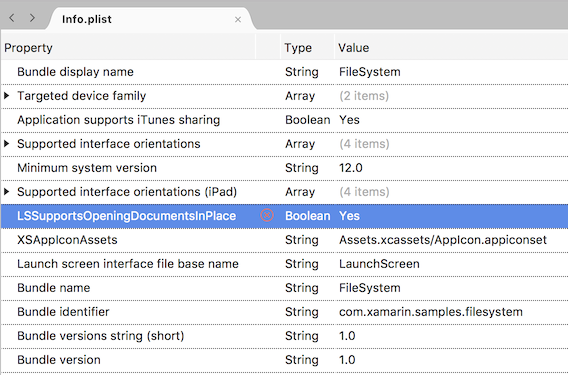Select the Bundle version property
This screenshot has height=375, width=568.
click(x=59, y=360)
